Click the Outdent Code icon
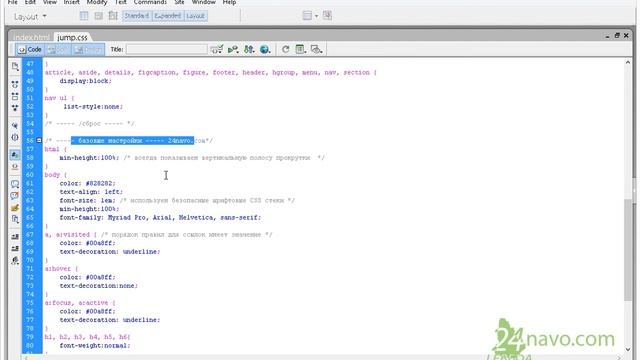Screen dimensions: 640x360 [x=15, y=248]
